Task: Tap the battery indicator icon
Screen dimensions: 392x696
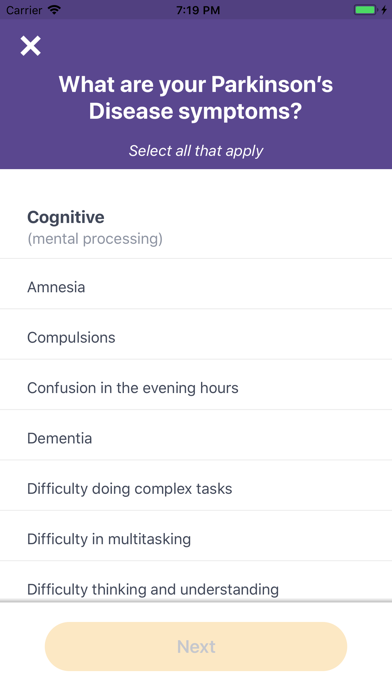Action: point(365,10)
